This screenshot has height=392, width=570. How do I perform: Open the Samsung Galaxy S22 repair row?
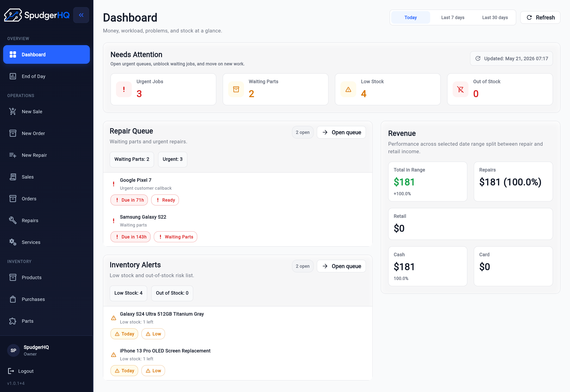(x=238, y=228)
